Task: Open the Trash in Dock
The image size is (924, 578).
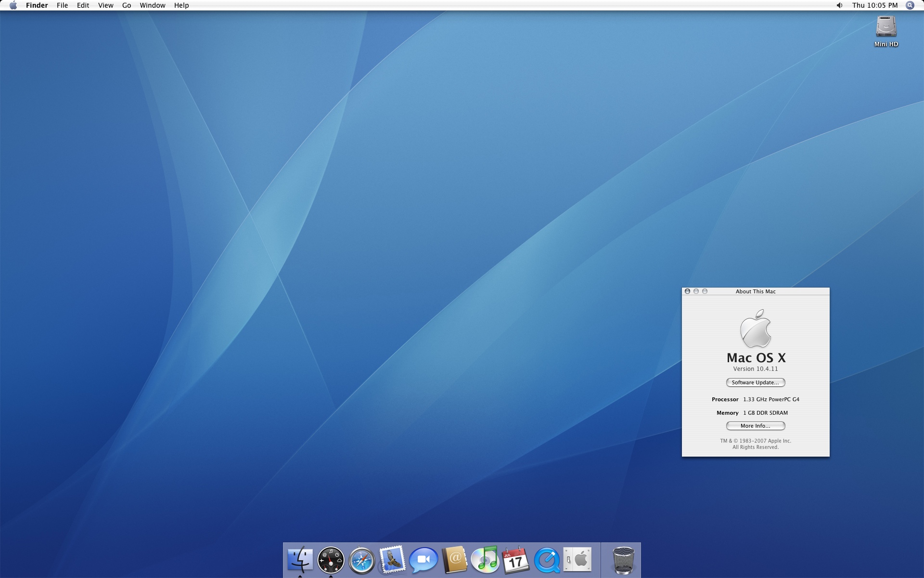Action: pos(623,560)
